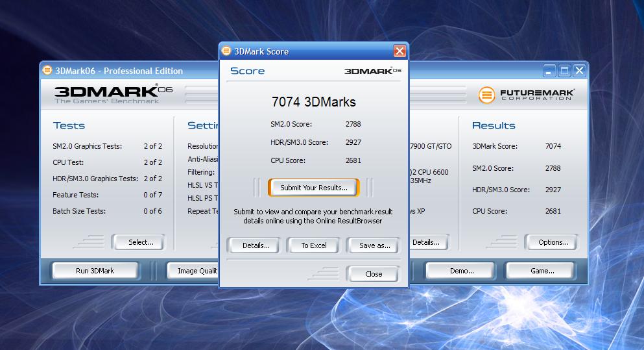Close the 3DMark Score dialog with X
Viewport: 644px width, 350px height.
(400, 51)
